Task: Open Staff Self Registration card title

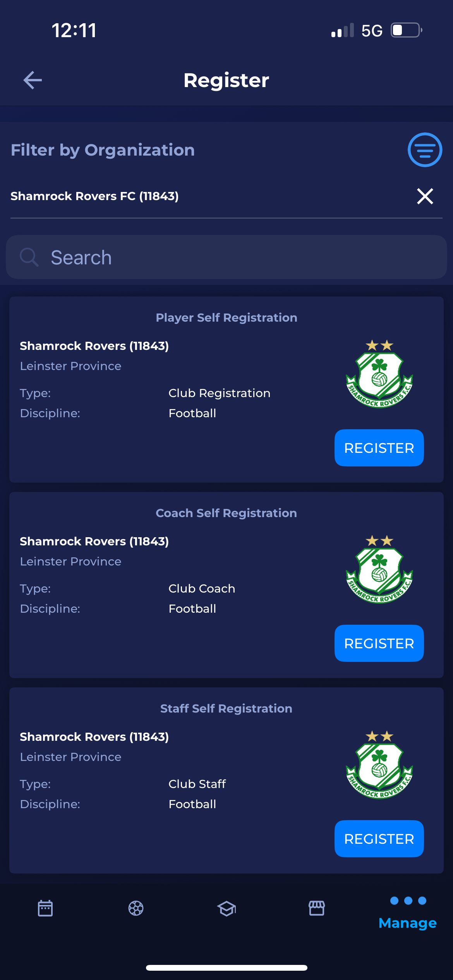Action: coord(226,709)
